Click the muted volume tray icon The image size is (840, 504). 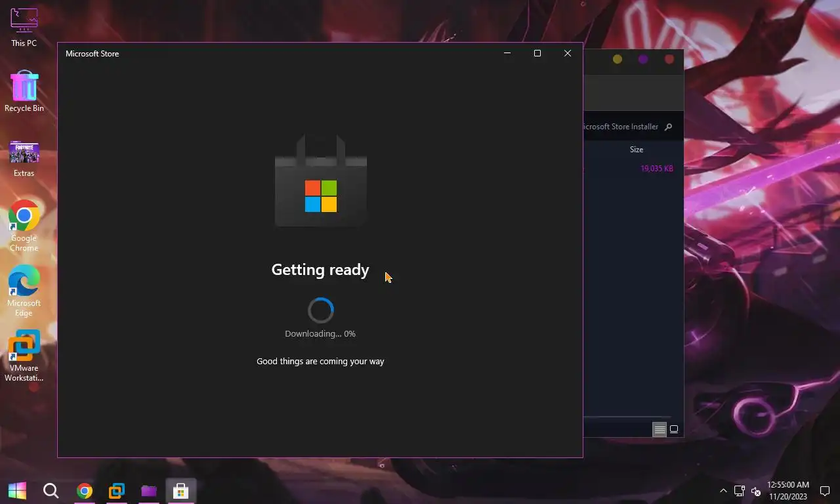pyautogui.click(x=755, y=491)
